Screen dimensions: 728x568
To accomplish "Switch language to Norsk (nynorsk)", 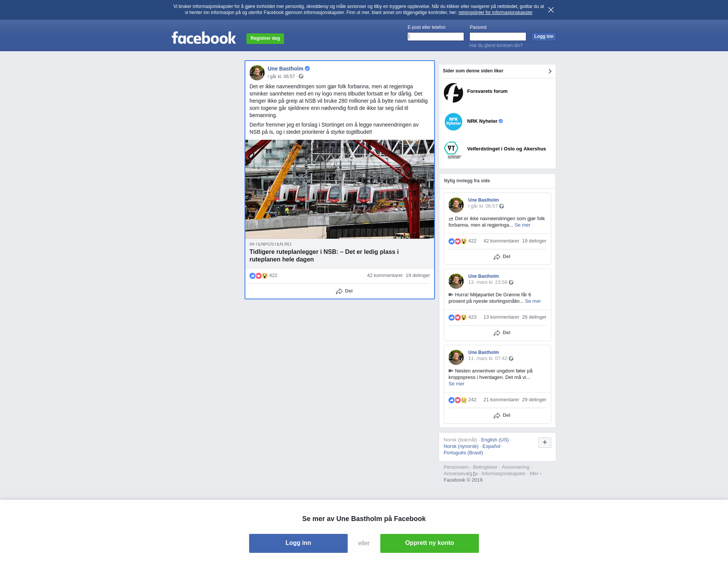I will point(461,446).
